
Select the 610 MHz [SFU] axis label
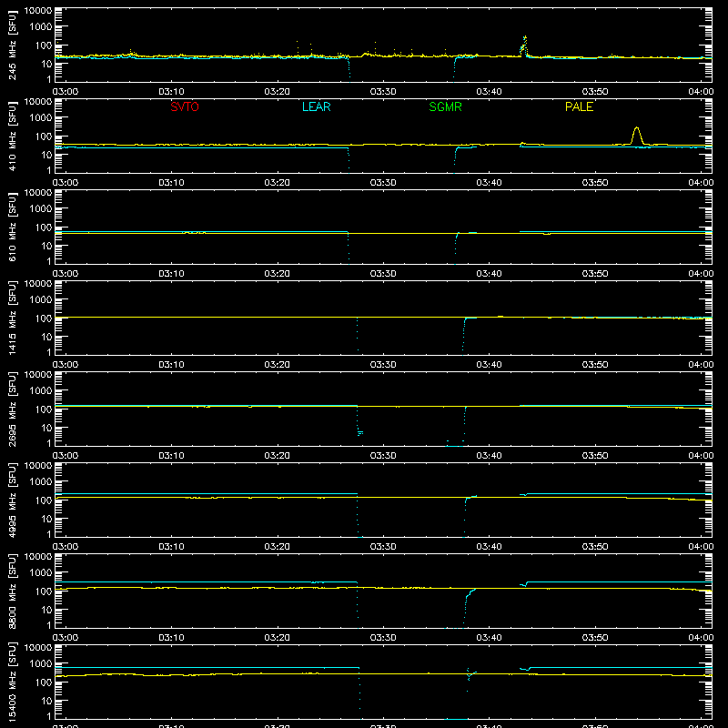(x=13, y=227)
